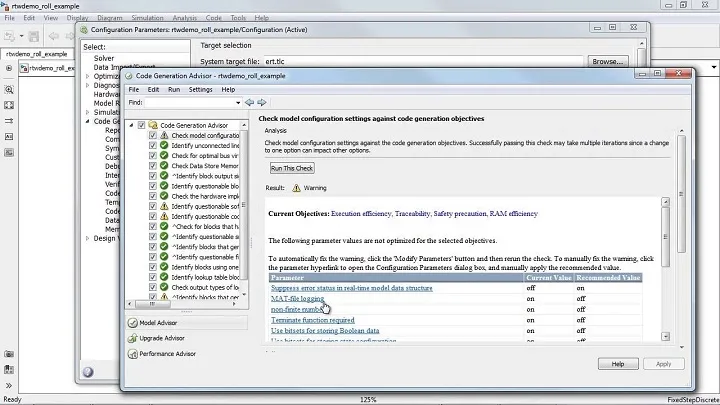Click Browse button in Configuration Parameters

coord(608,61)
